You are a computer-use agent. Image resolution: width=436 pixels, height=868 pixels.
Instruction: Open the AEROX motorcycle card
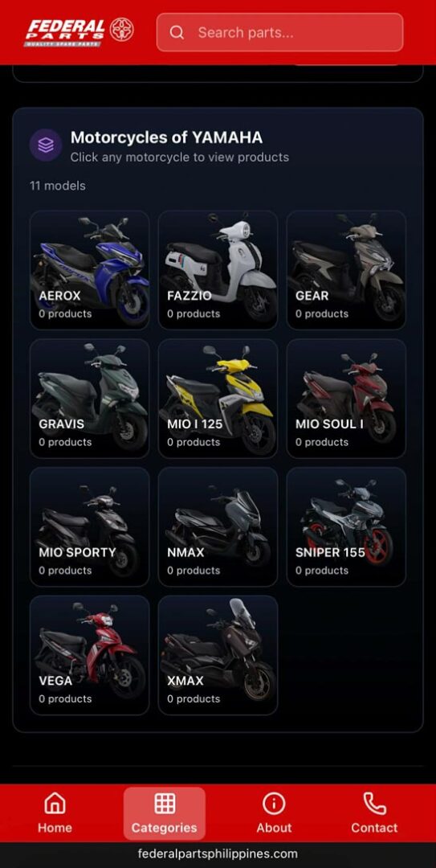pyautogui.click(x=90, y=270)
